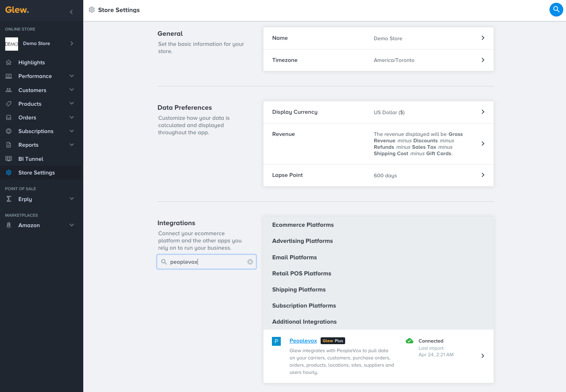Click the Reports document icon

tap(9, 145)
